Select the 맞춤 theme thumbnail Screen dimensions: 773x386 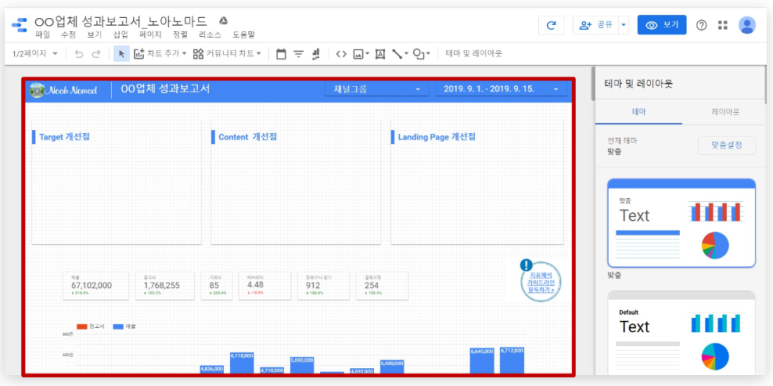coord(681,223)
